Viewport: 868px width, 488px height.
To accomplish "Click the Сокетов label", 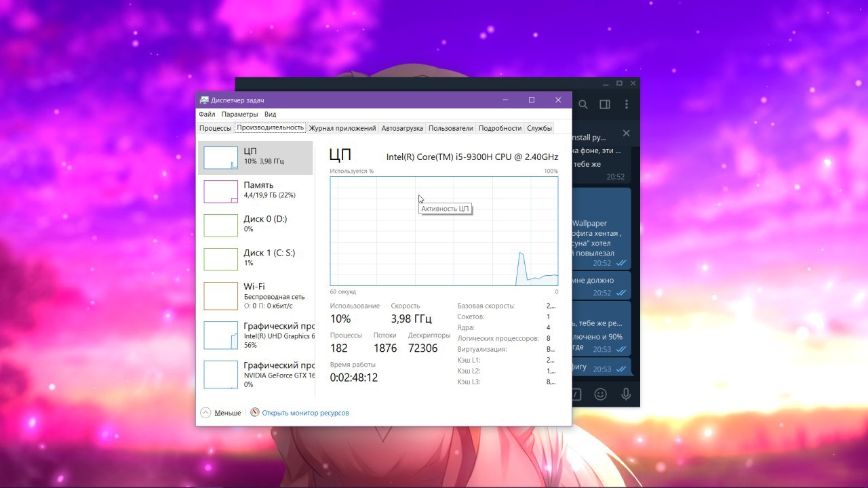I will pyautogui.click(x=471, y=317).
